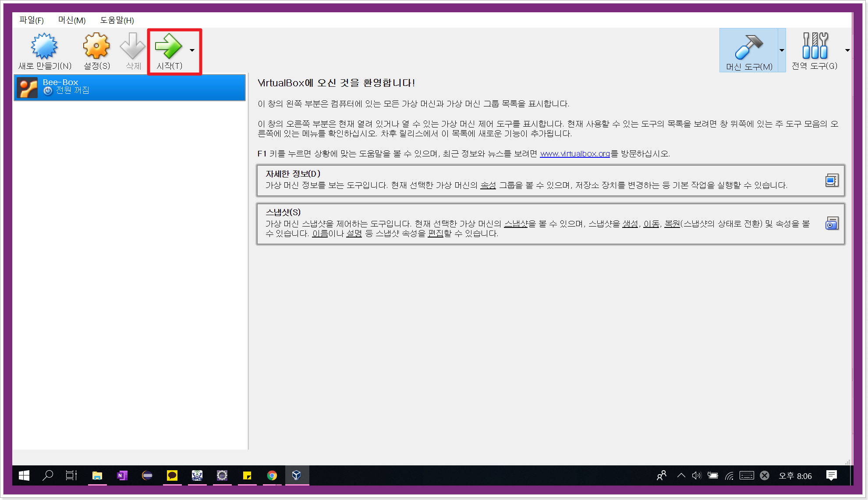Open the Windows Start menu

[24, 475]
